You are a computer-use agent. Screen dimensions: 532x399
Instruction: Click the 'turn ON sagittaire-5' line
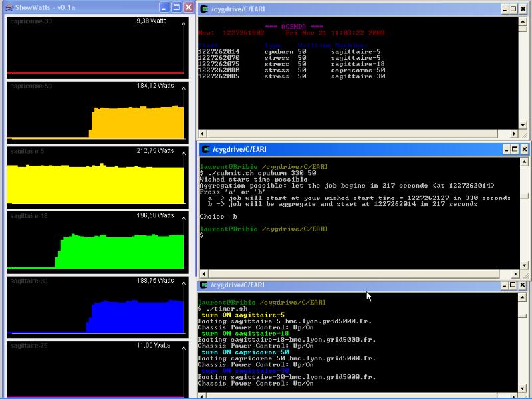(243, 315)
